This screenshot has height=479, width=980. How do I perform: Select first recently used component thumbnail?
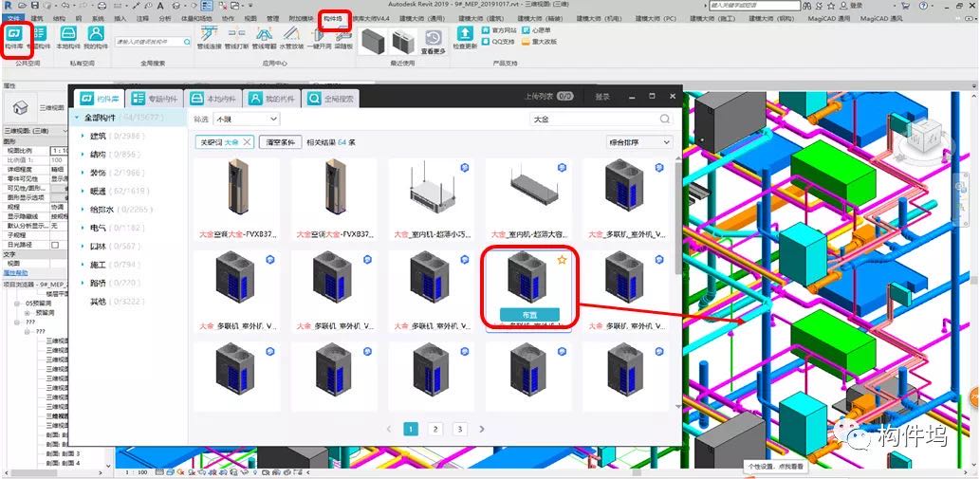tap(374, 41)
